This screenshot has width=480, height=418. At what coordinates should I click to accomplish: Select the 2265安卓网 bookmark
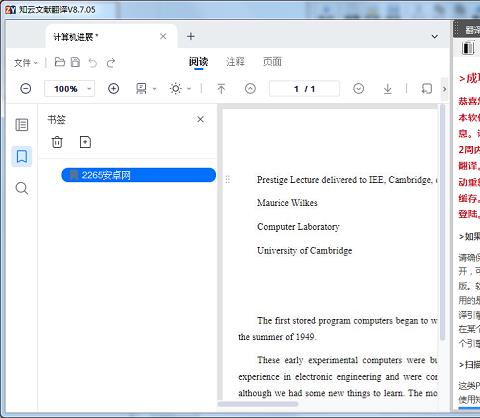139,175
